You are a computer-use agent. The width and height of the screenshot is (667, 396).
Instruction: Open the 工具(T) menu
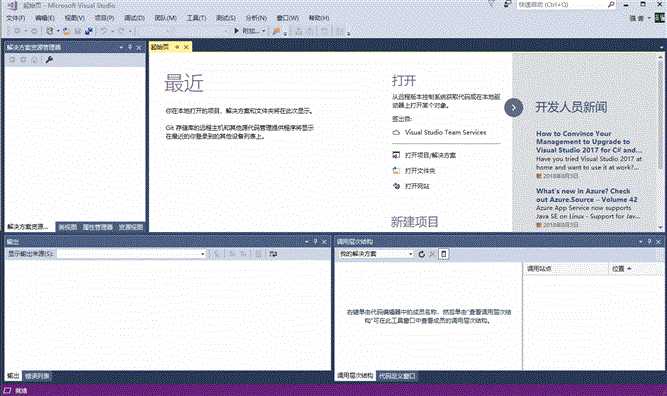(196, 18)
